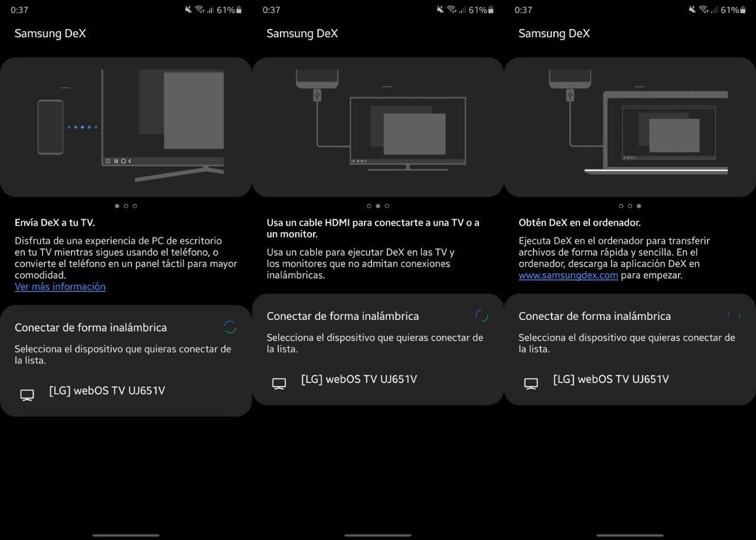The height and width of the screenshot is (540, 756).
Task: Tap 'Samsung DeX' title on third screen
Action: click(554, 34)
